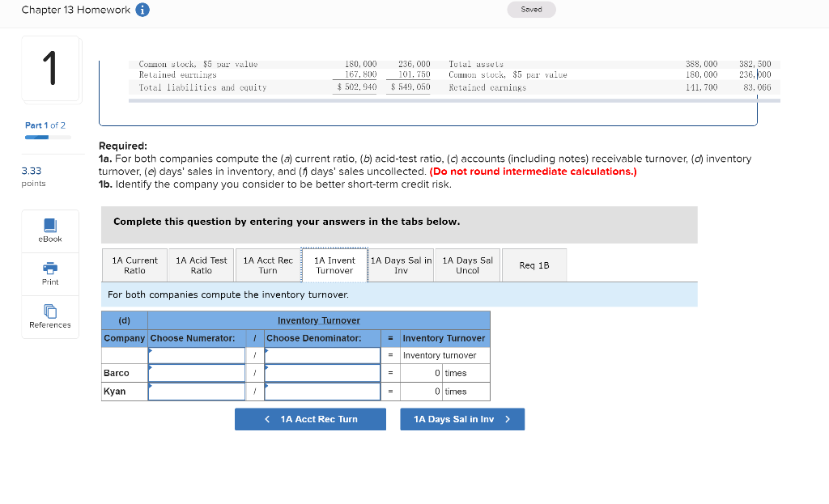This screenshot has width=829, height=504.
Task: Click the '$ 502,940' total value
Action: (x=357, y=87)
